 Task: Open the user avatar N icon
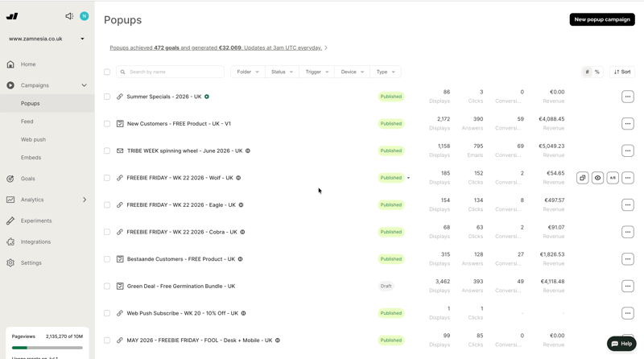pyautogui.click(x=85, y=16)
